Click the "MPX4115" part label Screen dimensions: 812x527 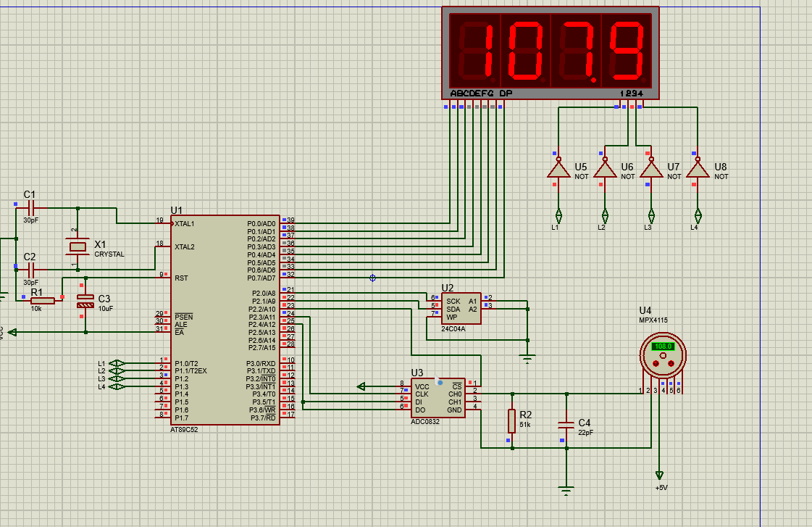pyautogui.click(x=653, y=320)
